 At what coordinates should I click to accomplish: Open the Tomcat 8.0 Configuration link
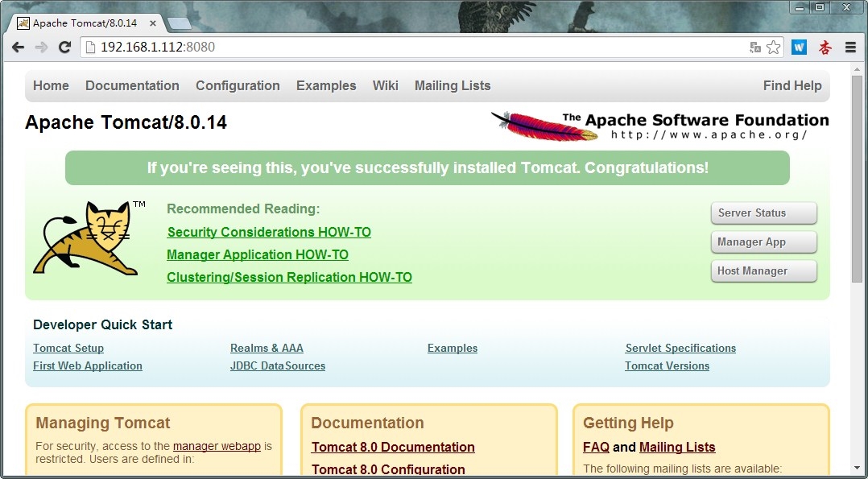pos(388,469)
